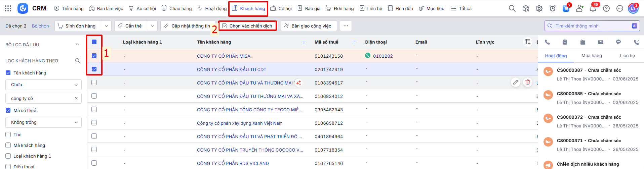Open the notifications bell icon
Viewport: 644px width, 169px height.
[x=593, y=8]
